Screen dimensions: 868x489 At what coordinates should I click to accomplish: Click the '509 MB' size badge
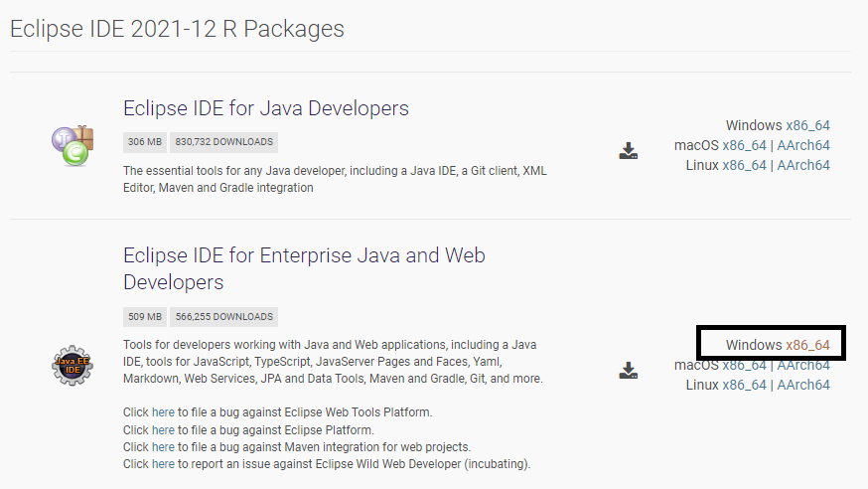(x=145, y=317)
